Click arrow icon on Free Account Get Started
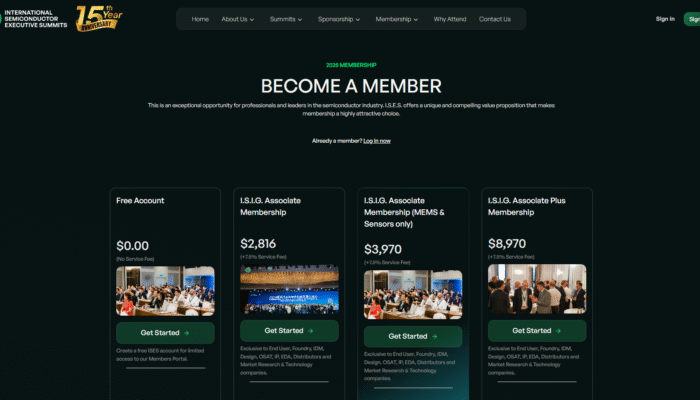The width and height of the screenshot is (700, 400). tap(187, 333)
